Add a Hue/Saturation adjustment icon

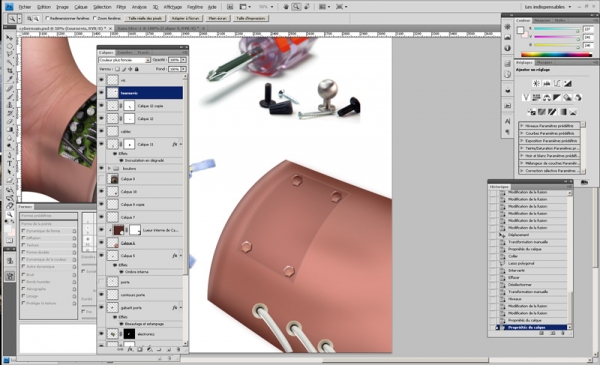(536, 98)
